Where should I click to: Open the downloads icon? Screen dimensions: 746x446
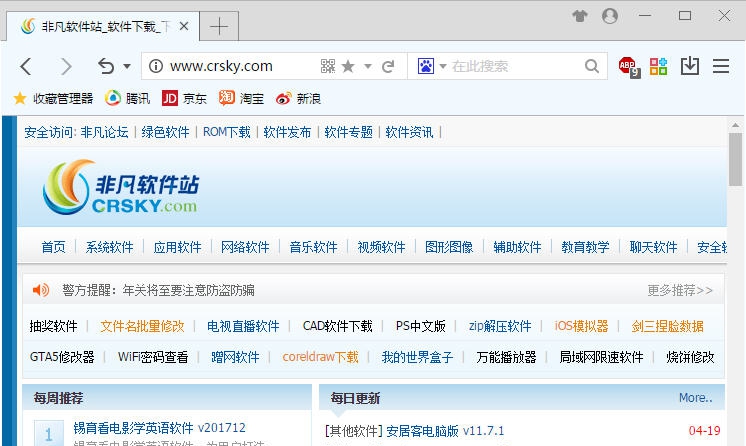click(689, 66)
